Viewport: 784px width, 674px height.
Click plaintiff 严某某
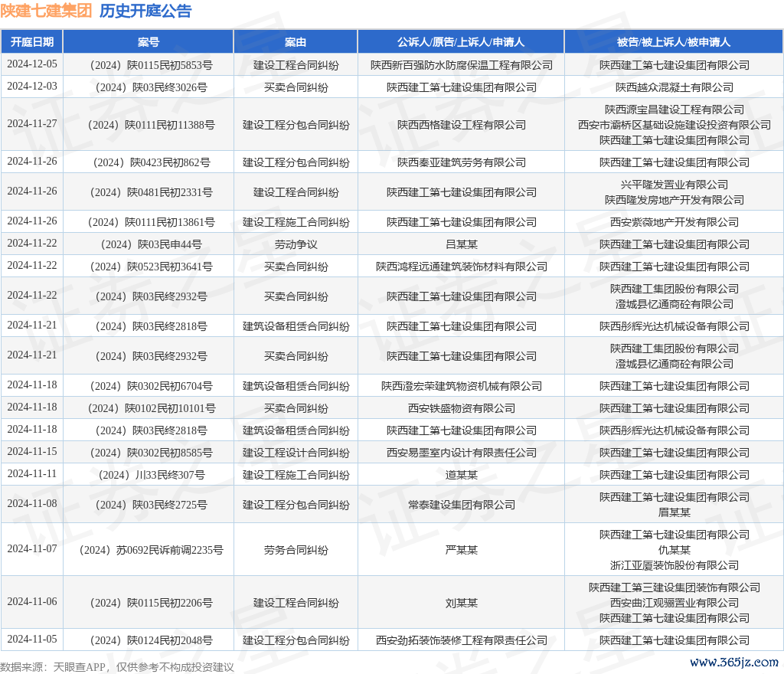462,551
